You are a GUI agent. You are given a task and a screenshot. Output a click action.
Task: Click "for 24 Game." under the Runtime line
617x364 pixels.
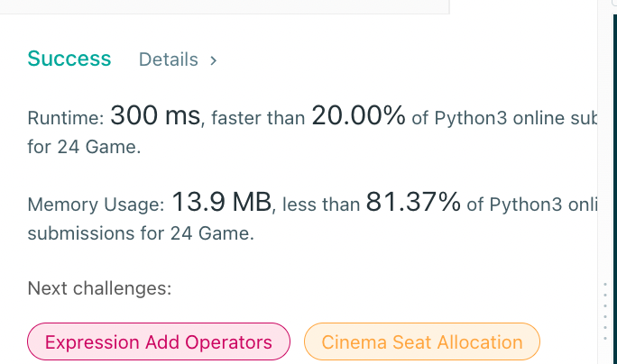tap(84, 148)
